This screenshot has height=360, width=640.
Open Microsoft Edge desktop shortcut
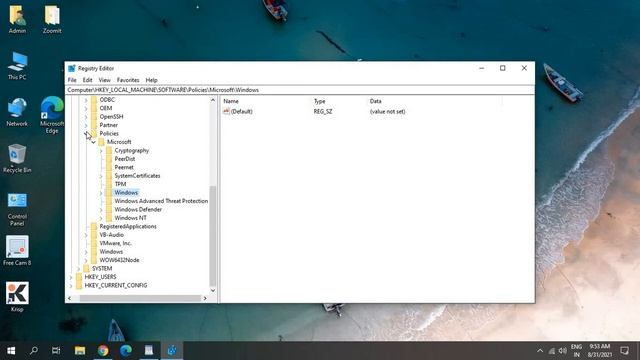(x=52, y=115)
